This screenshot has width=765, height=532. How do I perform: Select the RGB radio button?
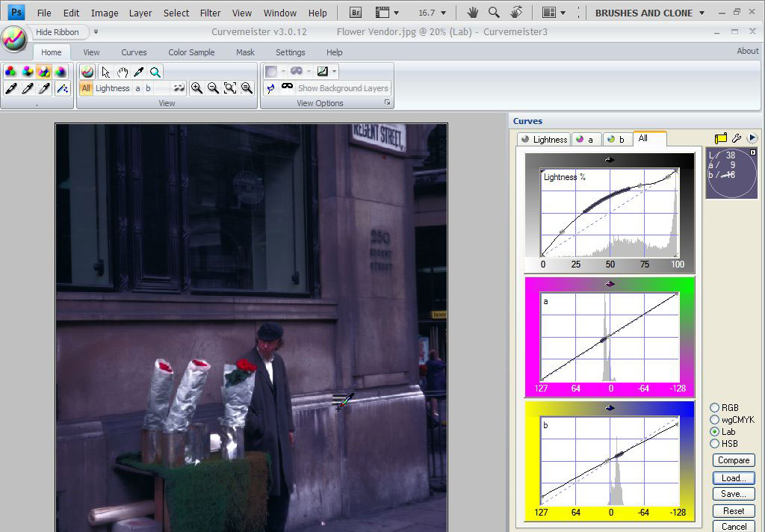point(715,407)
